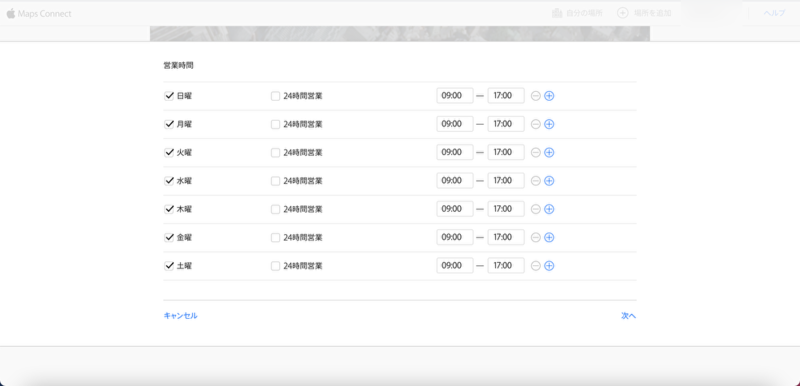Select 金曜 opening time 09:00 field
The width and height of the screenshot is (800, 386).
pyautogui.click(x=455, y=237)
